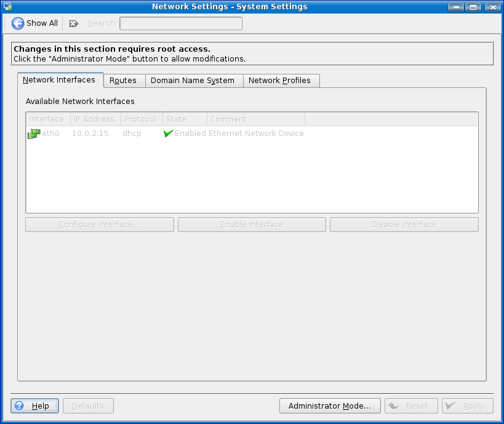The width and height of the screenshot is (504, 424).
Task: Click the Reset button
Action: coord(410,406)
